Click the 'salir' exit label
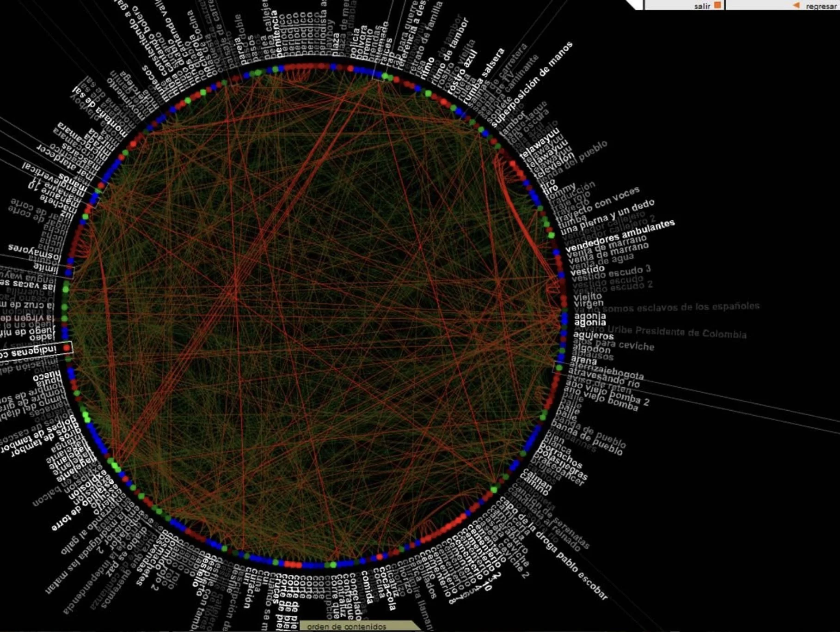 (702, 6)
